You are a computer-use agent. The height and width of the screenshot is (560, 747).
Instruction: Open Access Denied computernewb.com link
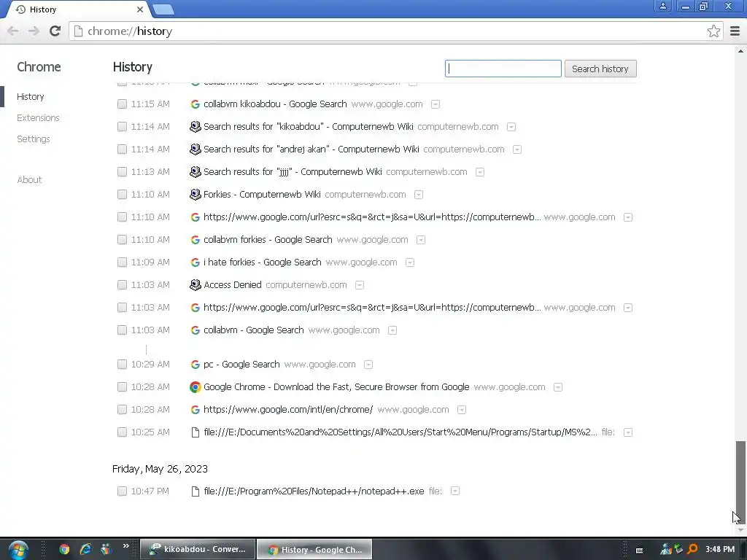(233, 285)
